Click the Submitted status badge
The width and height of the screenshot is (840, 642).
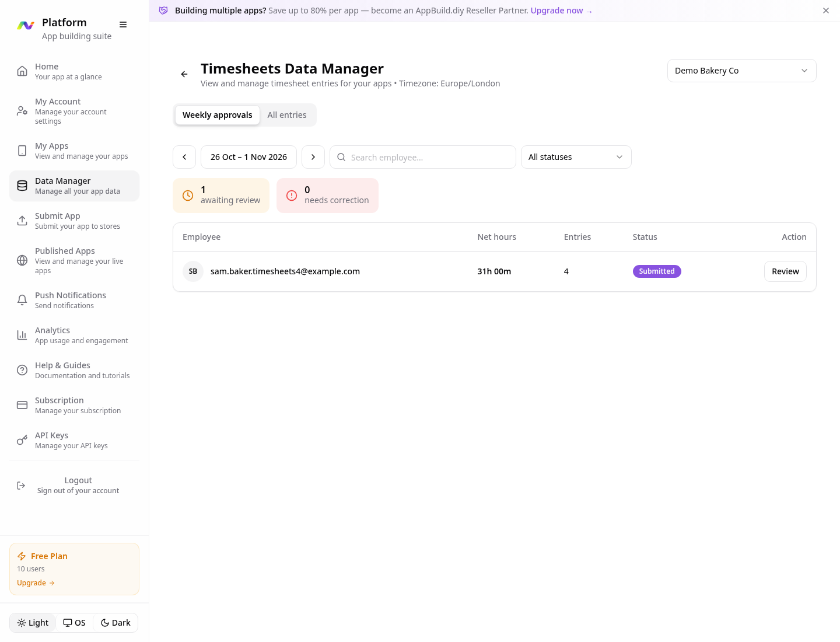[657, 271]
